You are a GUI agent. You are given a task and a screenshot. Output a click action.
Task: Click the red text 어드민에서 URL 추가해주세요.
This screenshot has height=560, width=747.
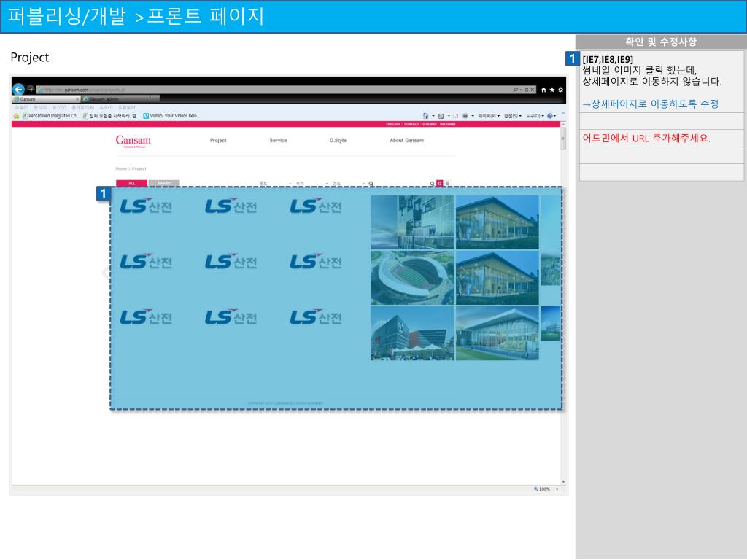(646, 139)
